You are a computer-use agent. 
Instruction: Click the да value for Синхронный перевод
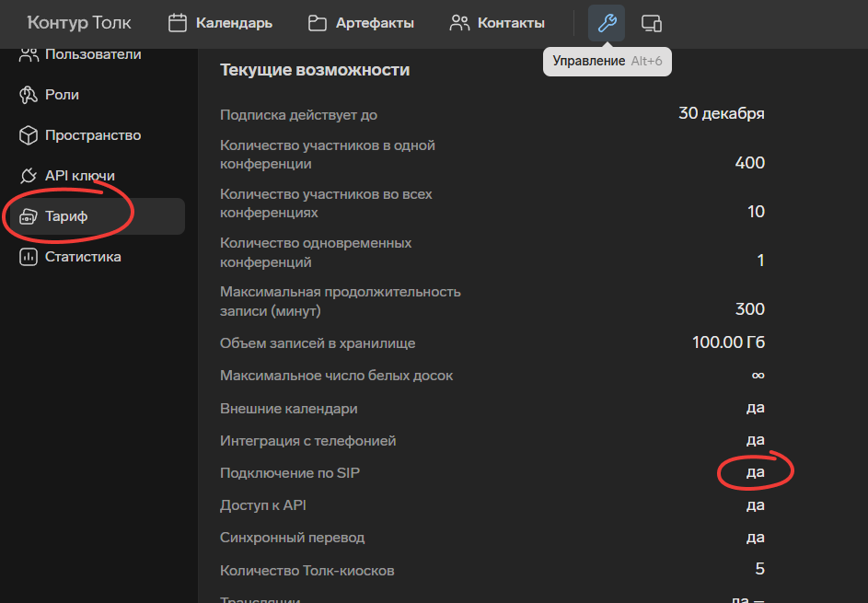[755, 537]
